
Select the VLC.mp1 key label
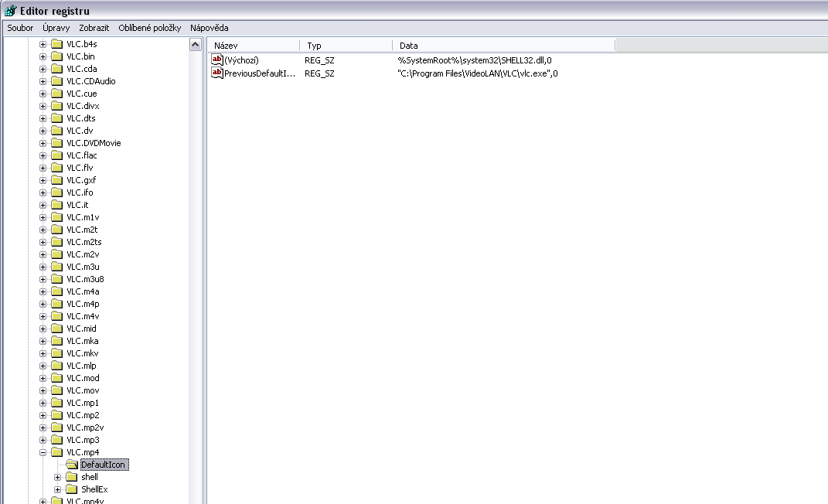[83, 404]
